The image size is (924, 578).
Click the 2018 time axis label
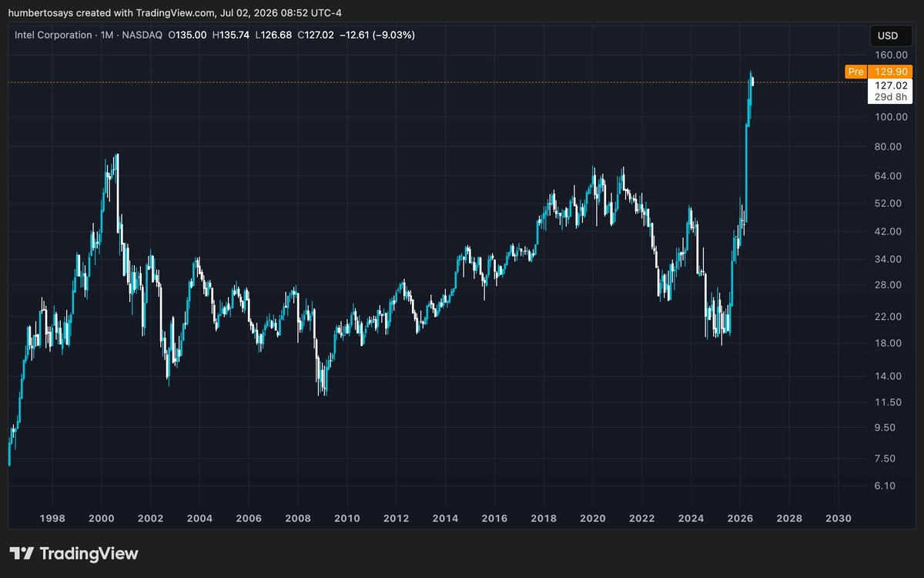[x=544, y=519]
